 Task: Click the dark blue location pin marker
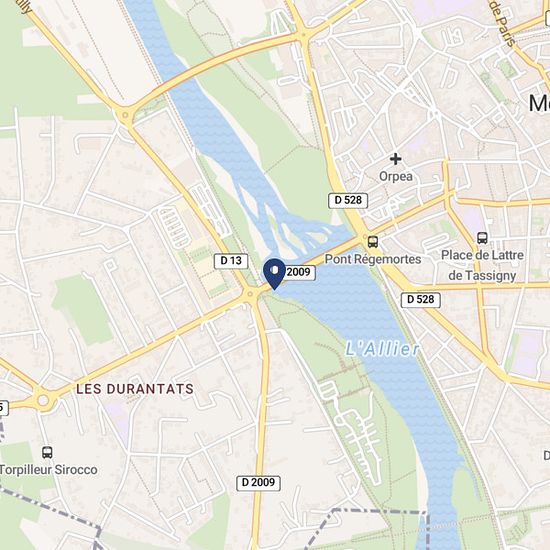tap(274, 274)
